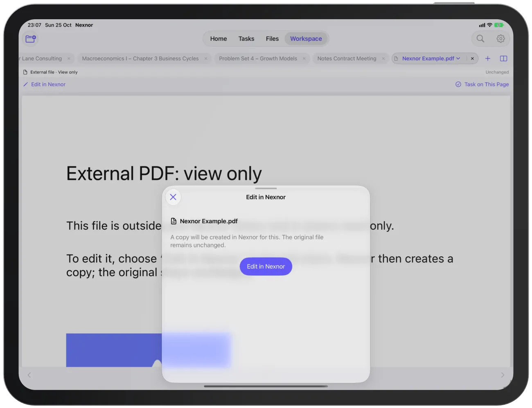Close the Lane Consulting tab

coord(69,58)
